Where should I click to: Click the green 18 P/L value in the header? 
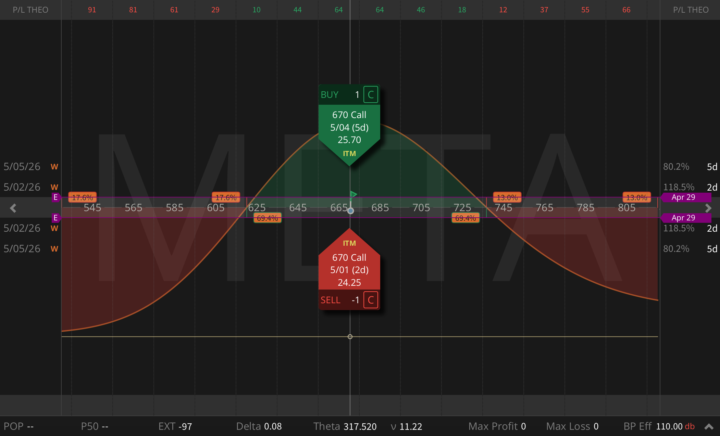tap(462, 10)
